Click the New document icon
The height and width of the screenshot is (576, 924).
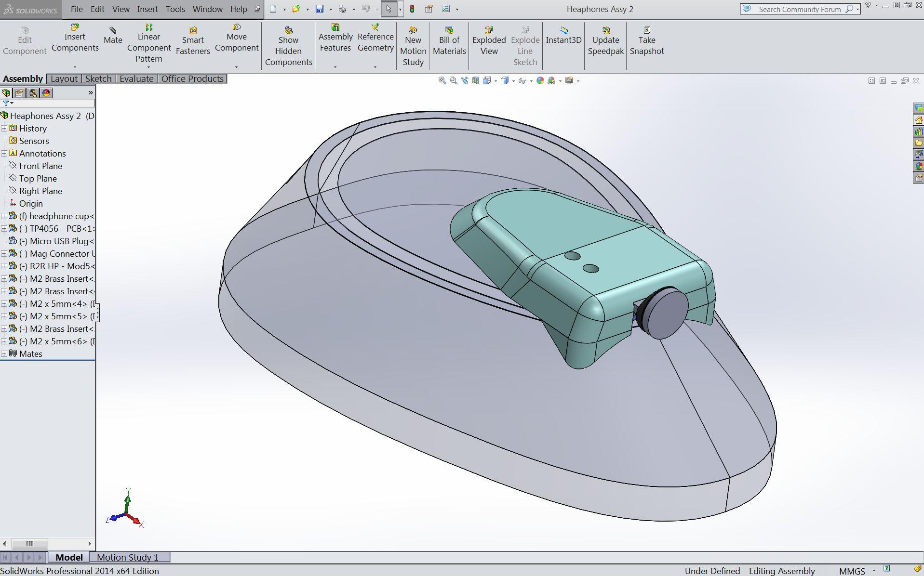(x=273, y=9)
